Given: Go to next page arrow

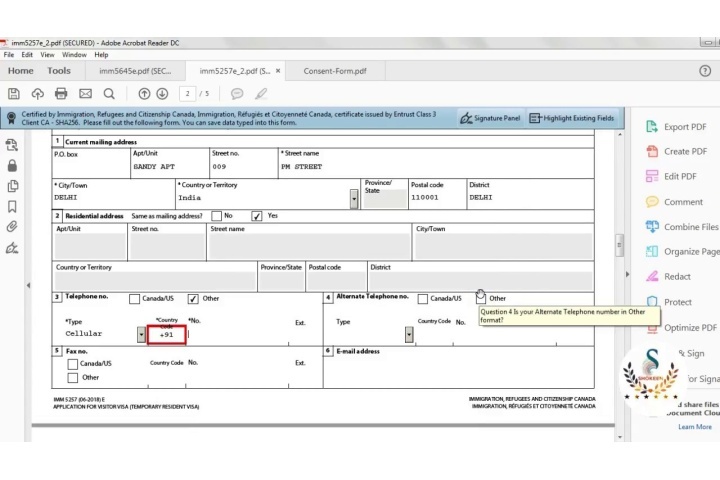Looking at the screenshot, I should tap(162, 94).
